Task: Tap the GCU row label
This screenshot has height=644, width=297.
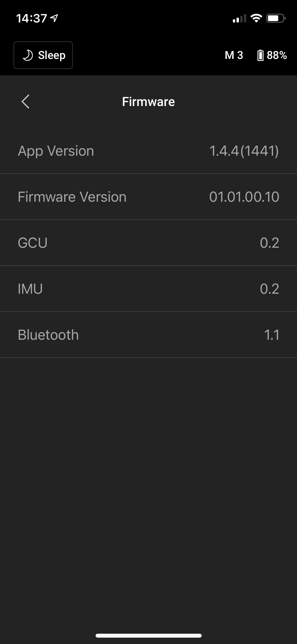Action: point(32,243)
